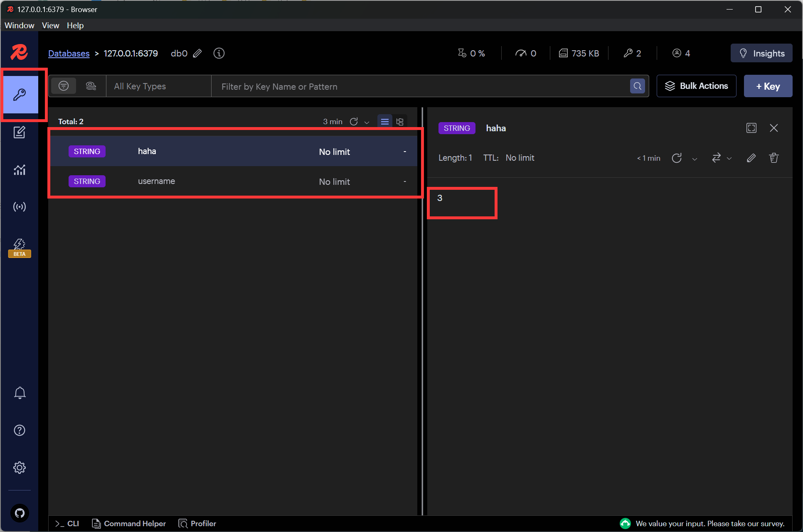Click the key name filter field
The height and width of the screenshot is (532, 803).
point(420,86)
